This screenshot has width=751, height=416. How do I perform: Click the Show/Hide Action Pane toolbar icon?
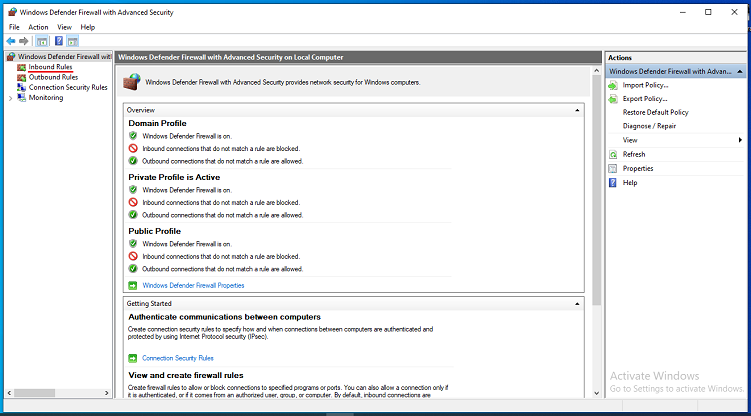pos(72,41)
